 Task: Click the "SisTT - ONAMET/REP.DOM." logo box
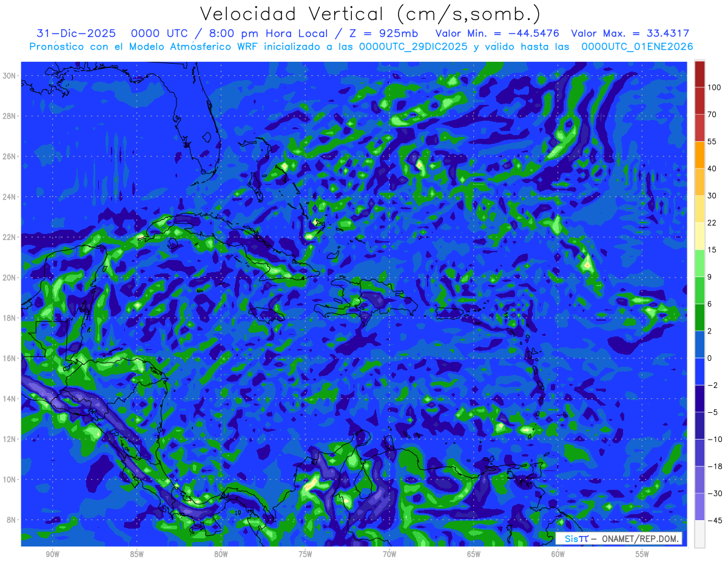coord(619,538)
